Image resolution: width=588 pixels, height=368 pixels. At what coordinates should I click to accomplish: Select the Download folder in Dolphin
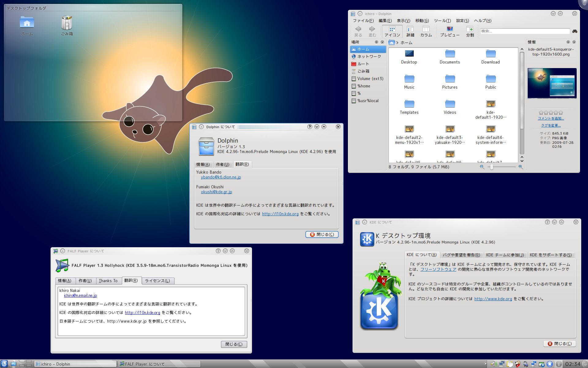pyautogui.click(x=491, y=57)
